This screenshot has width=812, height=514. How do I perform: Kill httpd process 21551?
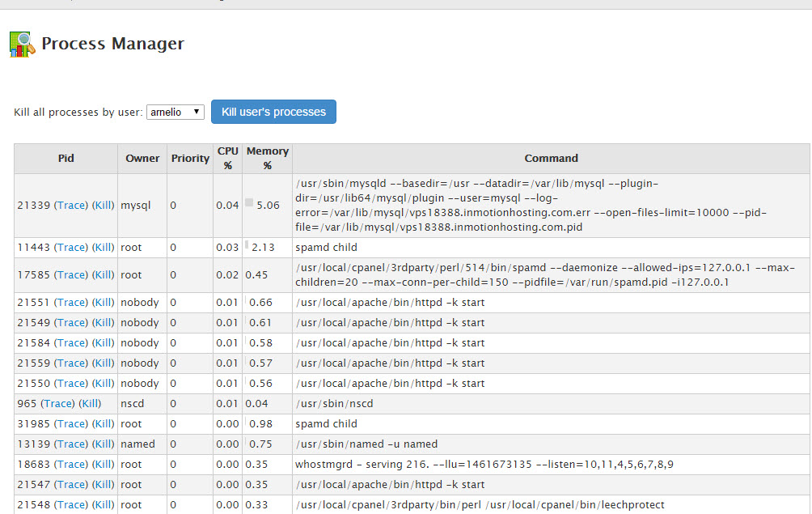tap(104, 303)
